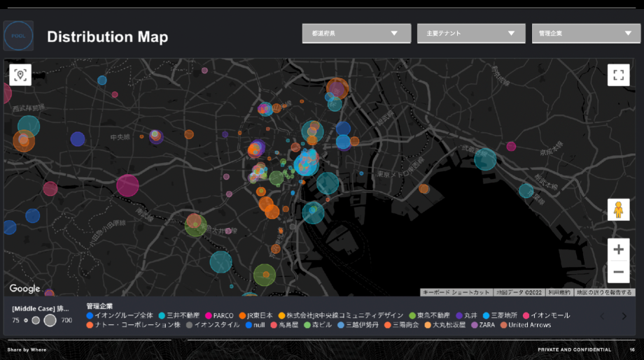Select 丸井 legend entry

466,315
